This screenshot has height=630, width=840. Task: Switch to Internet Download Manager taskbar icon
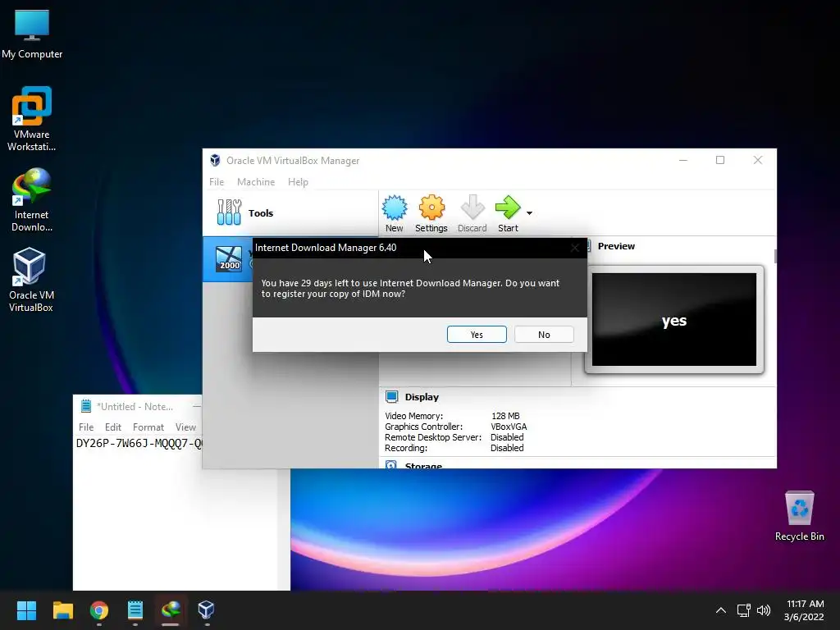tap(171, 610)
